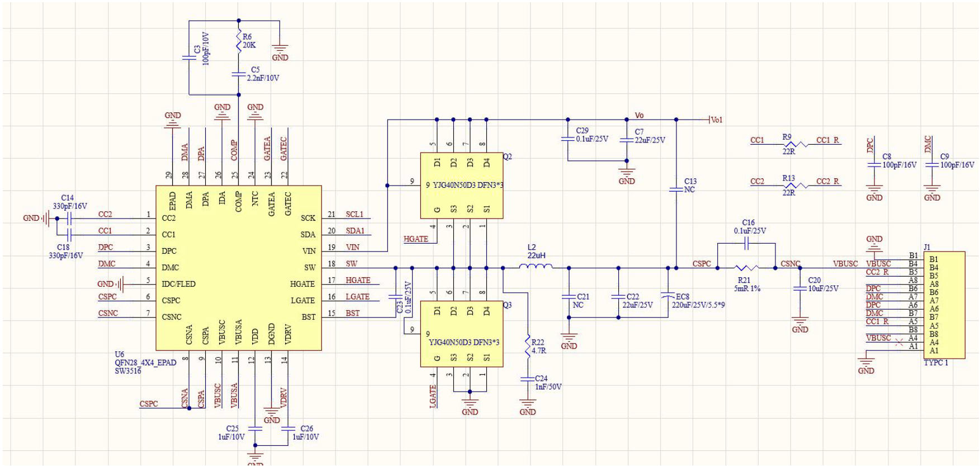Select the C20 10uF/25V capacitor

tap(800, 288)
